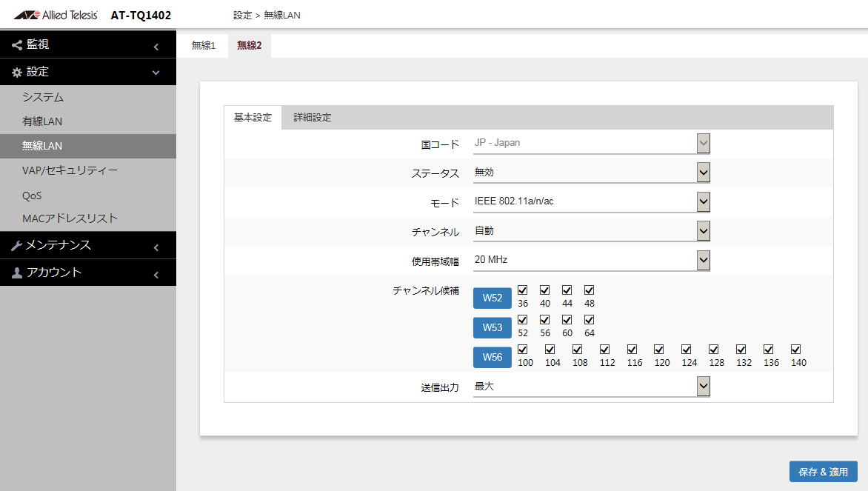Image resolution: width=868 pixels, height=491 pixels.
Task: Click the W52 band button
Action: click(492, 298)
